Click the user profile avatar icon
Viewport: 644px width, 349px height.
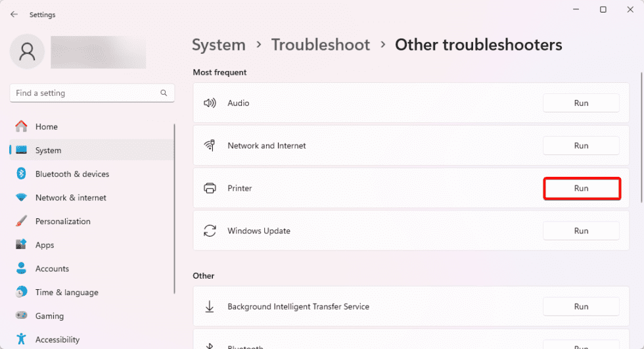point(28,51)
